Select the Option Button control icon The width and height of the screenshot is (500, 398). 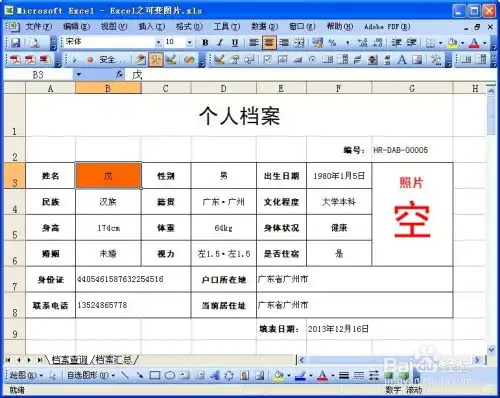(x=312, y=60)
